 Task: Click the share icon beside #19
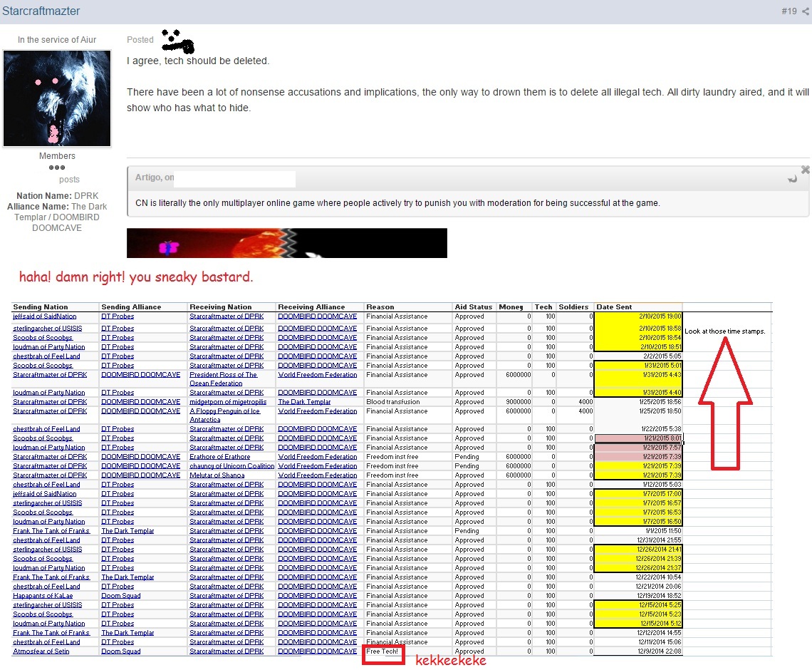click(806, 11)
